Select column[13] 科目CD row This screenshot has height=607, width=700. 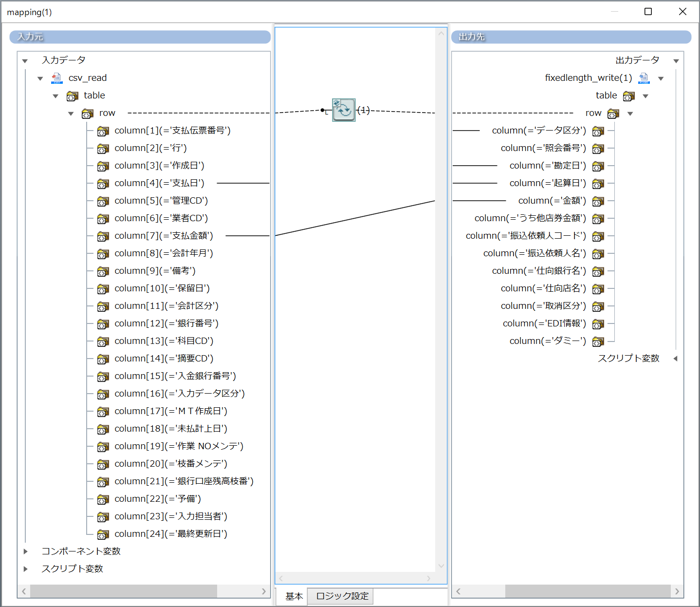click(164, 341)
